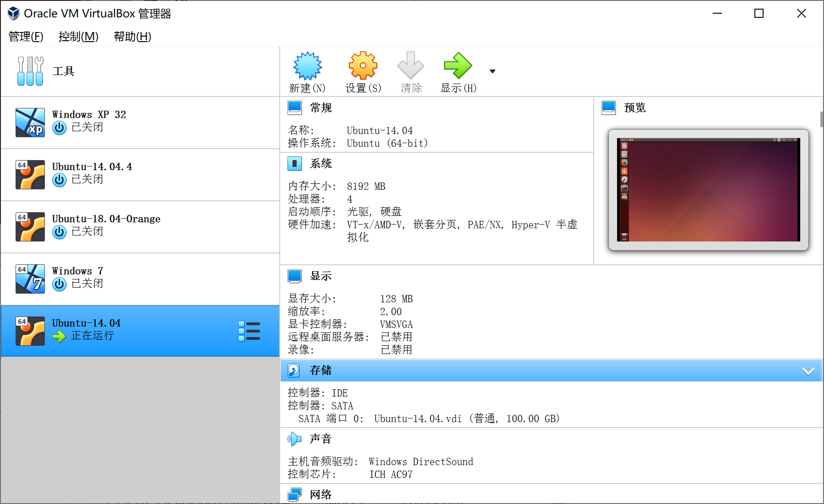Select the Ubuntu-14.04.4 entry name

tap(92, 166)
